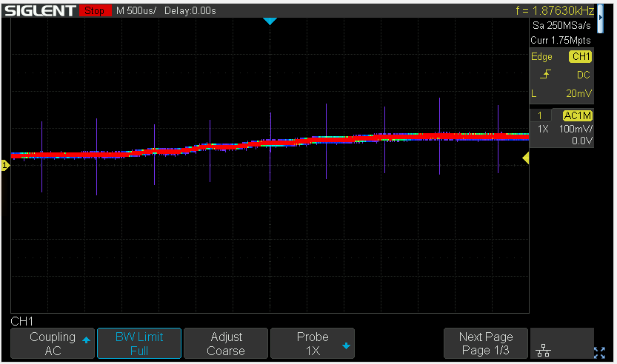Image resolution: width=617 pixels, height=364 pixels.
Task: Click the frequency readout f = 1.87630kHz
Action: [555, 10]
